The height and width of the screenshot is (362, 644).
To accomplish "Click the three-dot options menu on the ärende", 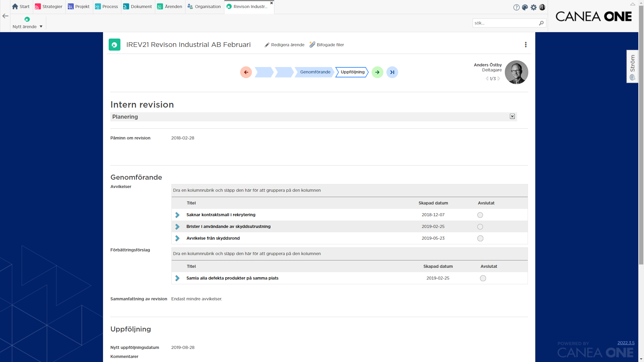I will click(526, 44).
